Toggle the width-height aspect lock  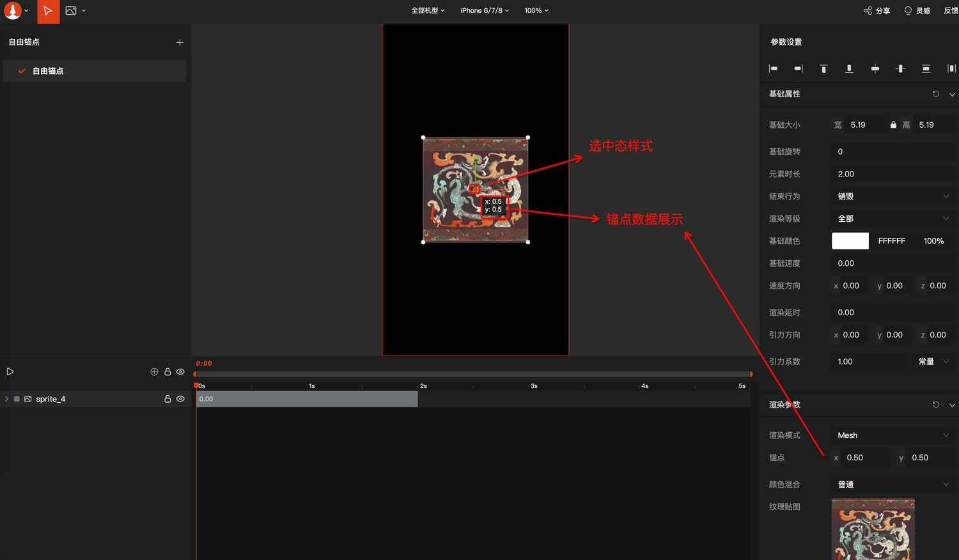pos(893,125)
